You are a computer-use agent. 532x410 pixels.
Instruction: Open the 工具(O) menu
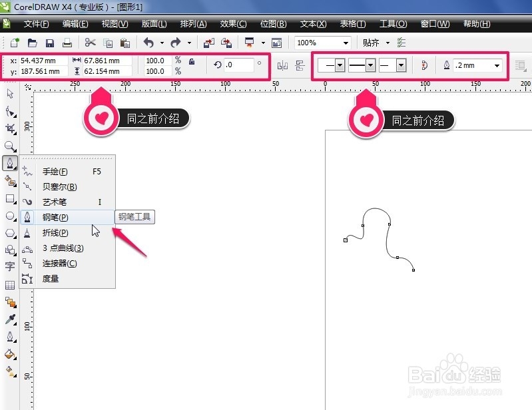pyautogui.click(x=393, y=24)
